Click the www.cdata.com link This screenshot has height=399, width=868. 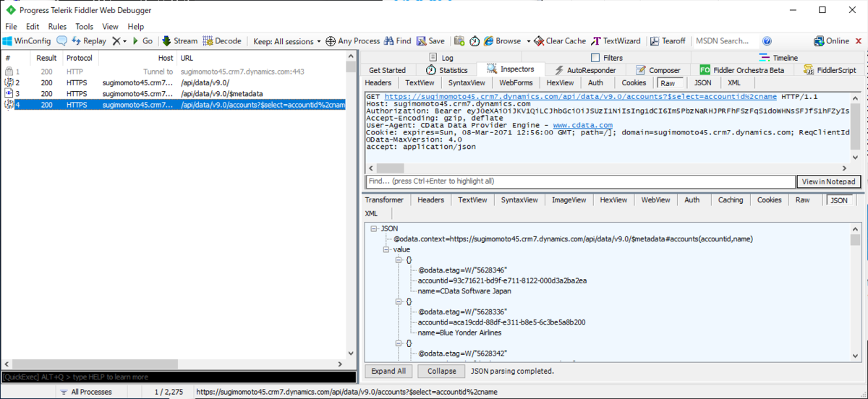click(x=582, y=125)
